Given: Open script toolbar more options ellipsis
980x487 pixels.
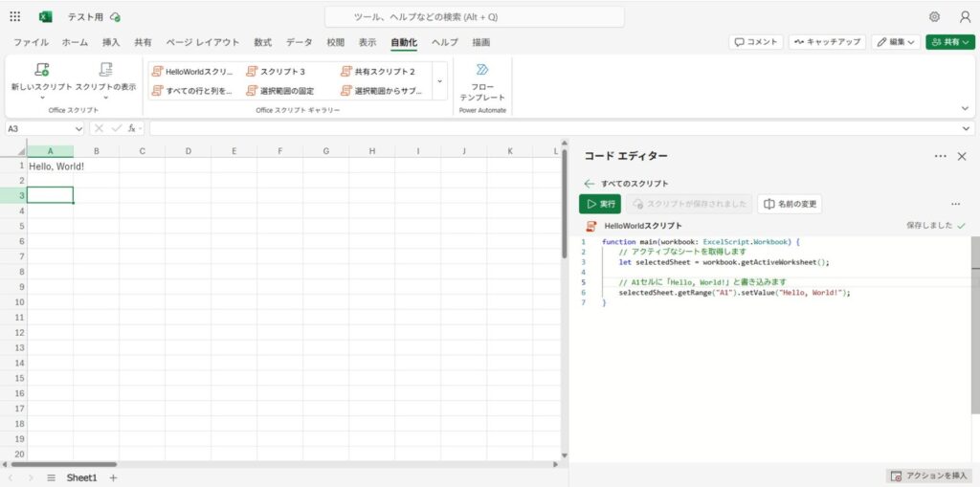Looking at the screenshot, I should tap(956, 204).
